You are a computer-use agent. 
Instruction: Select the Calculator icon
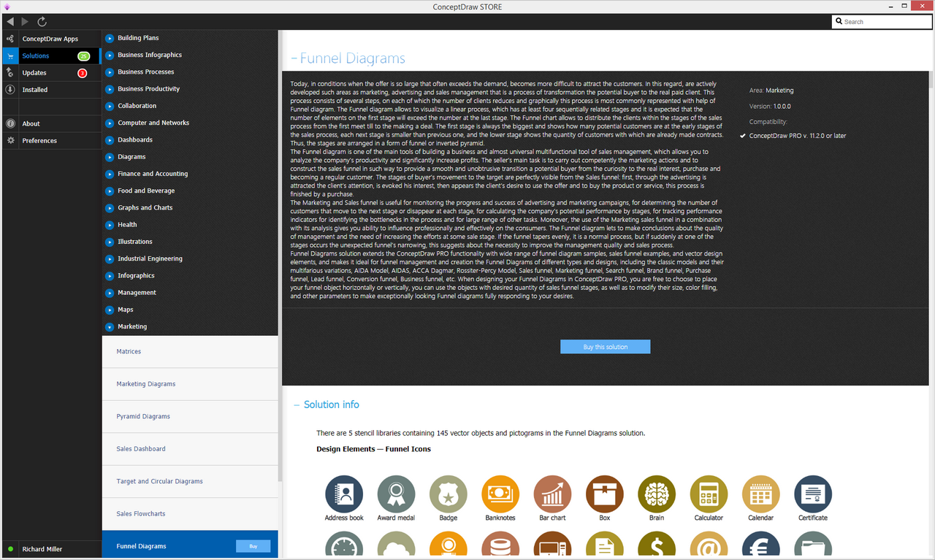[709, 494]
